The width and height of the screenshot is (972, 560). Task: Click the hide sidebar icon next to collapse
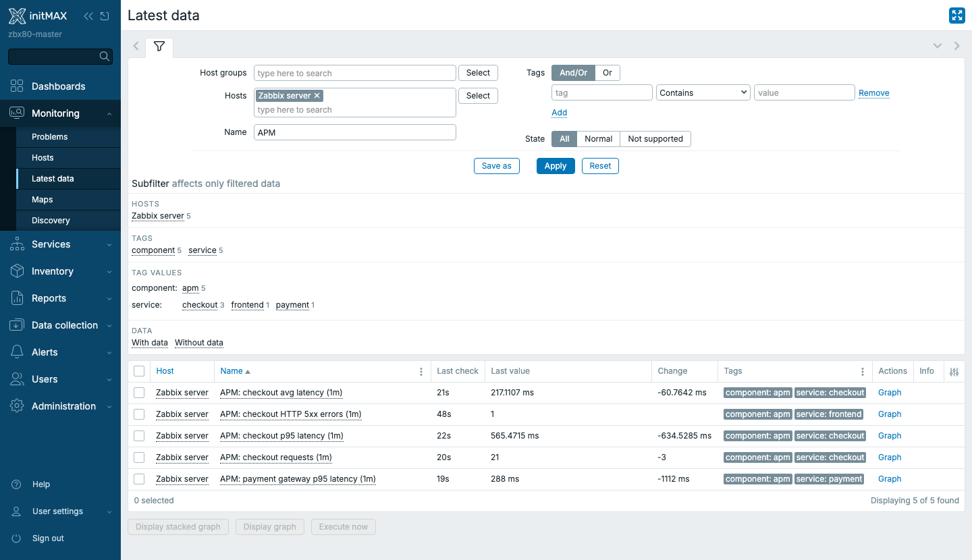click(x=105, y=16)
